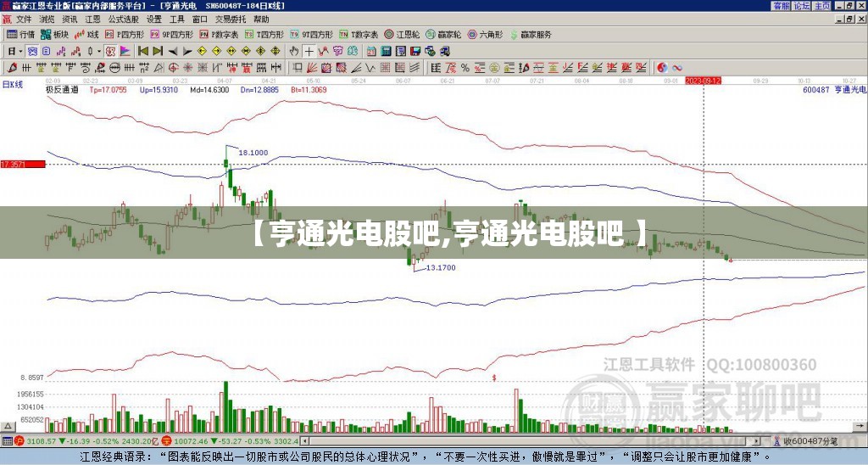Click the black left arrow icon
This screenshot has height=465, width=868.
[x=173, y=52]
